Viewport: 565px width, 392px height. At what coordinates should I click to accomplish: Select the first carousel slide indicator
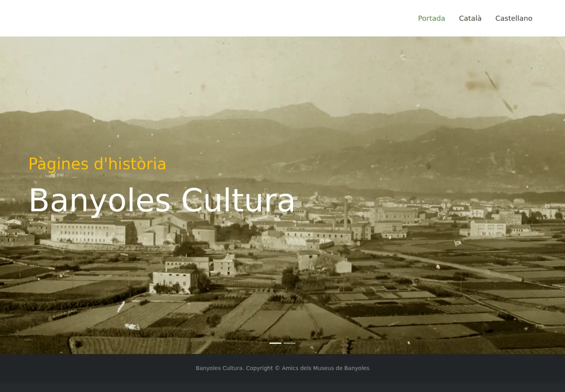(275, 343)
